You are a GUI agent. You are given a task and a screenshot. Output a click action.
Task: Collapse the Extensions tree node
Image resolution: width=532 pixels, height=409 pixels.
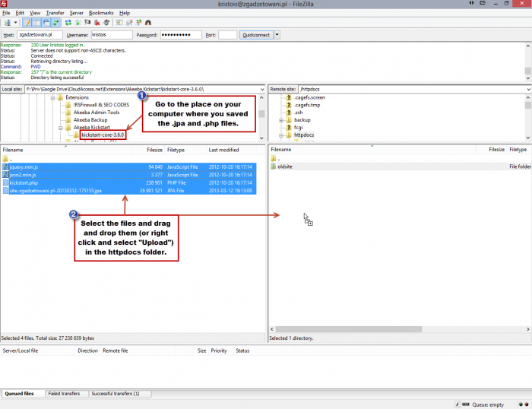click(52, 98)
